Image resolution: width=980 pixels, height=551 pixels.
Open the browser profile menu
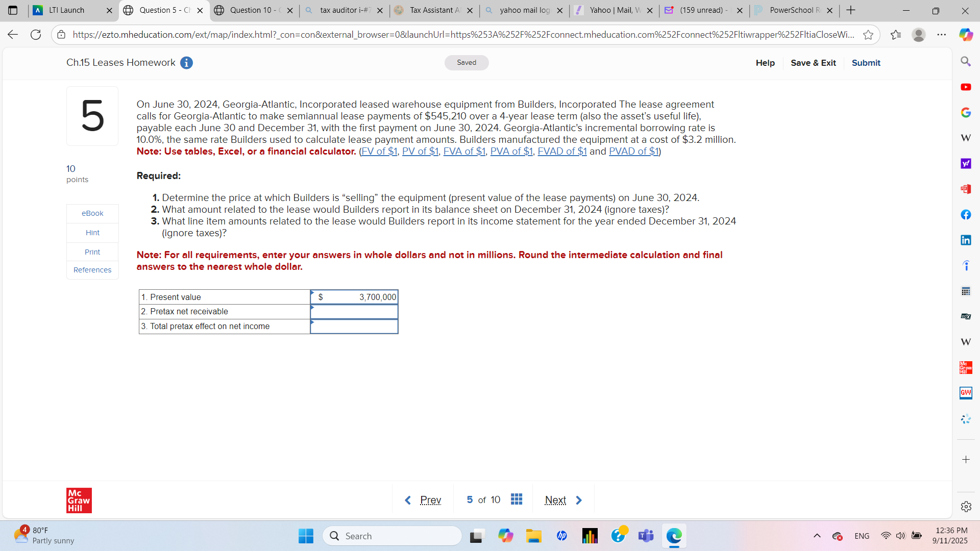[x=919, y=35]
